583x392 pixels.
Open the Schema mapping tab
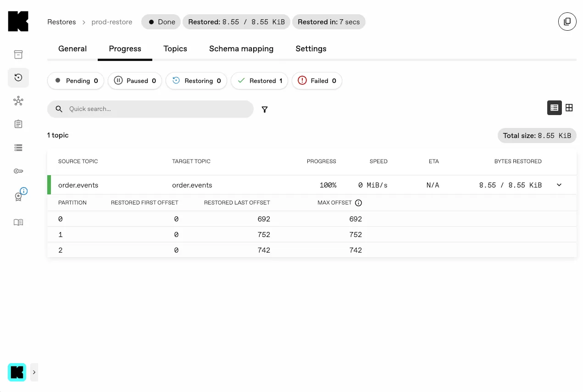pos(241,49)
